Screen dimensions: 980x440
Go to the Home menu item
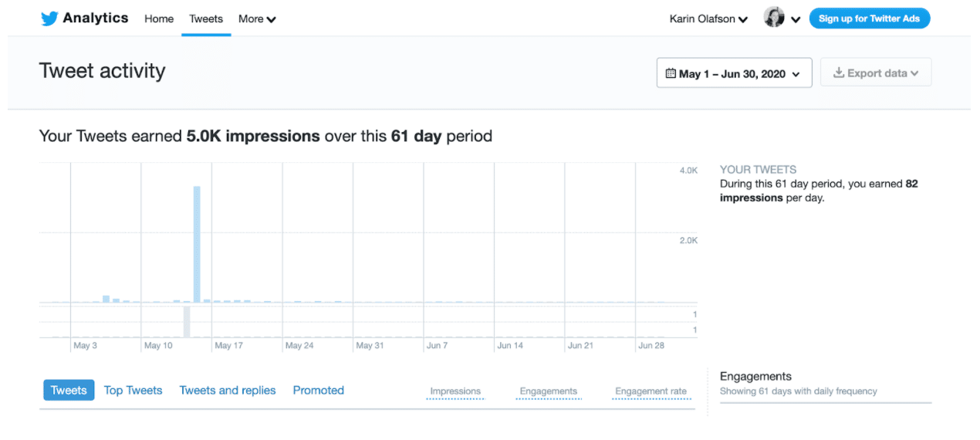[159, 19]
